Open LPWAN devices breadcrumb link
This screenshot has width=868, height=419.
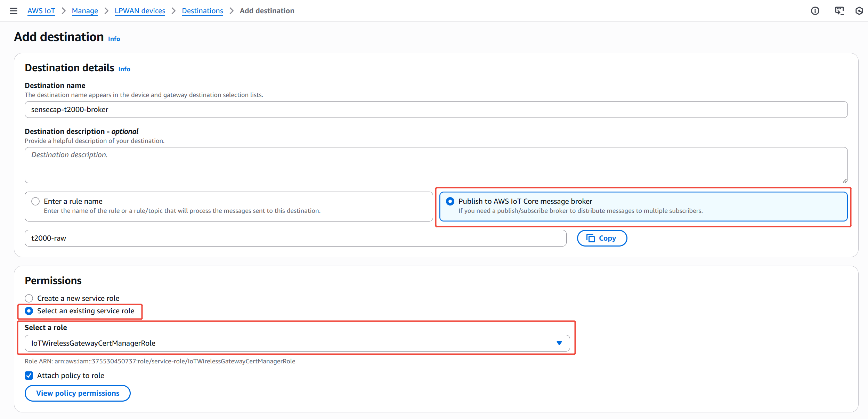140,11
